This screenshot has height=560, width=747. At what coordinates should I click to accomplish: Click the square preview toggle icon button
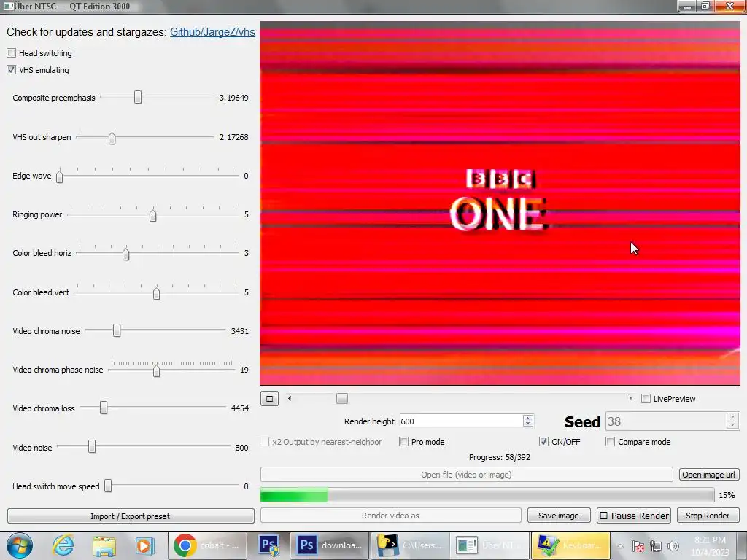(270, 399)
